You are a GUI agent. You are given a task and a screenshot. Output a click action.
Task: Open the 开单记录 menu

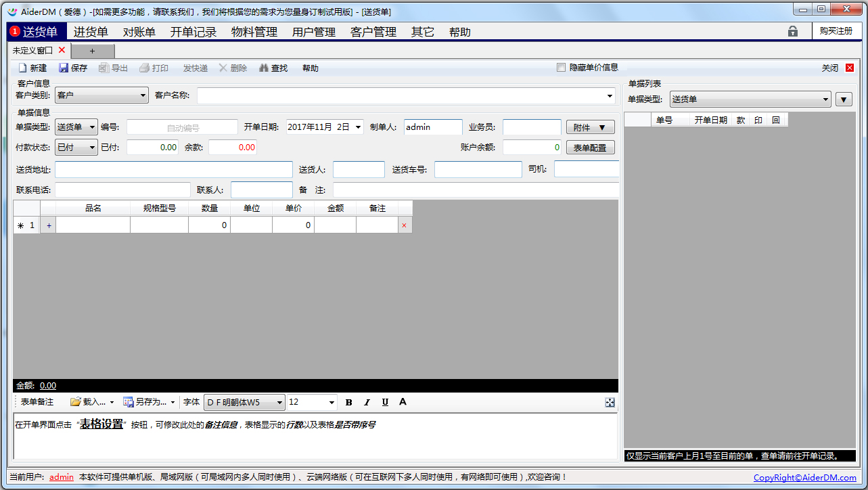tap(193, 32)
